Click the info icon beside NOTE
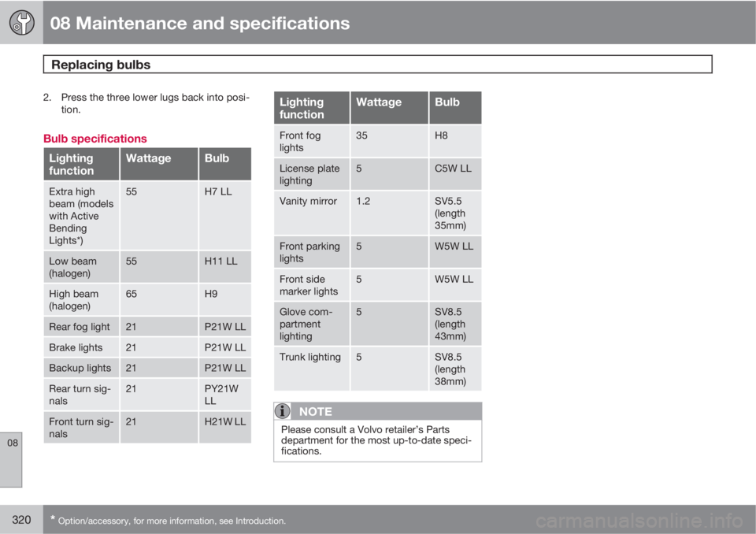The image size is (756, 534). (283, 411)
